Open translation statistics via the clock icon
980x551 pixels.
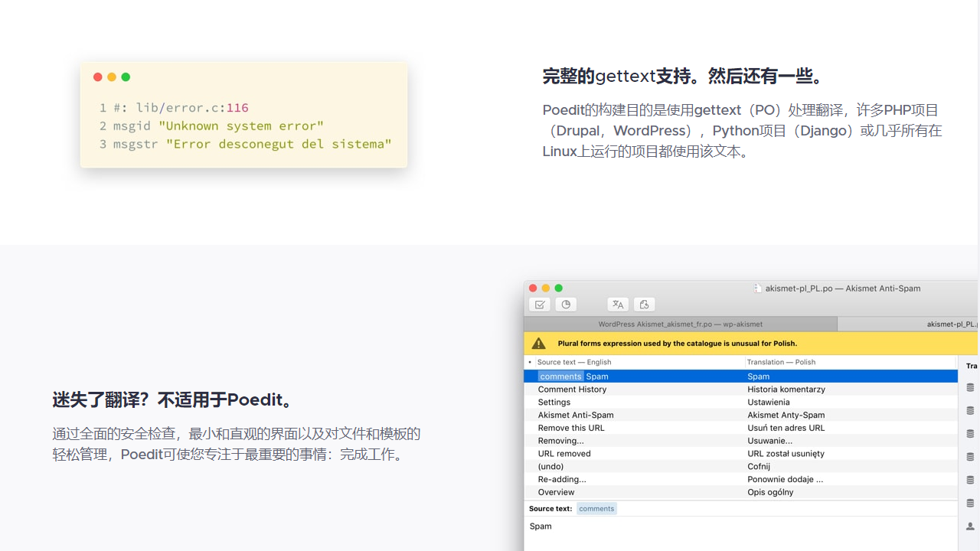click(566, 304)
